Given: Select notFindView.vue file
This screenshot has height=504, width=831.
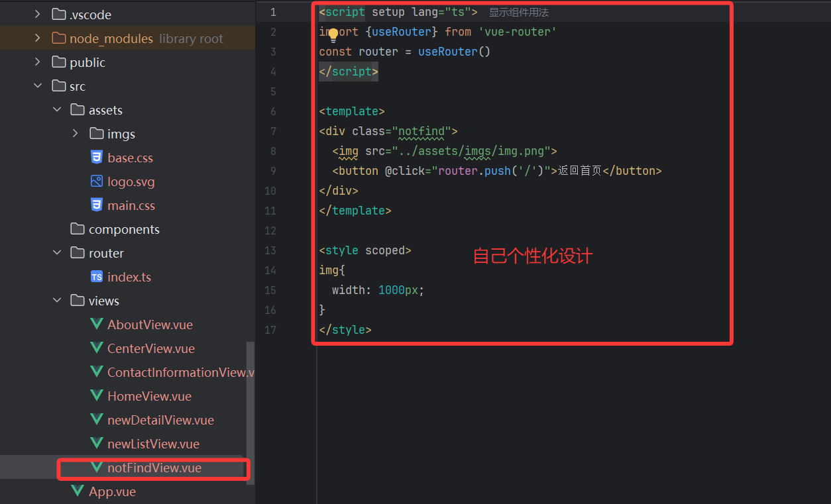Looking at the screenshot, I should (x=154, y=468).
